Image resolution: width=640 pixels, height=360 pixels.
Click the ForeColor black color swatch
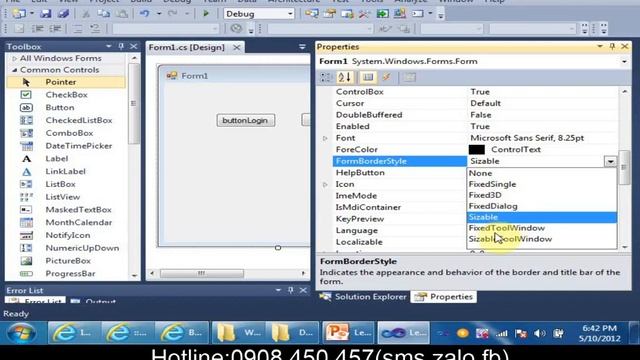[476, 150]
